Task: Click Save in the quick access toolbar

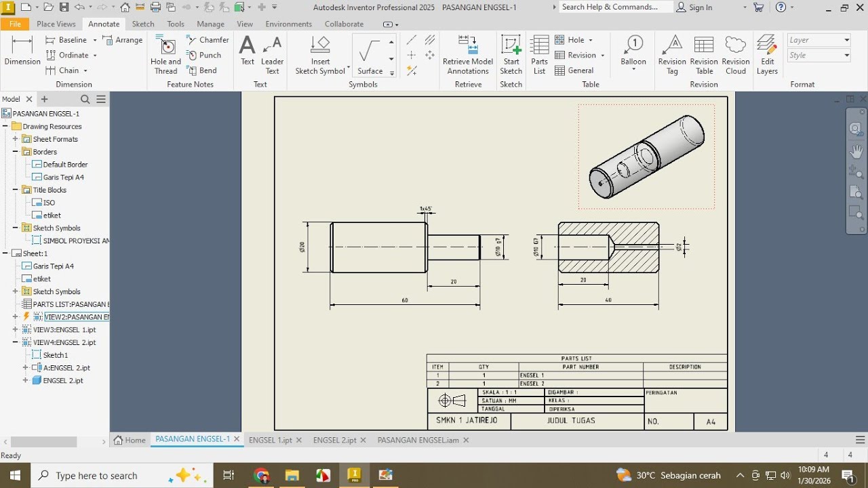Action: [x=64, y=7]
